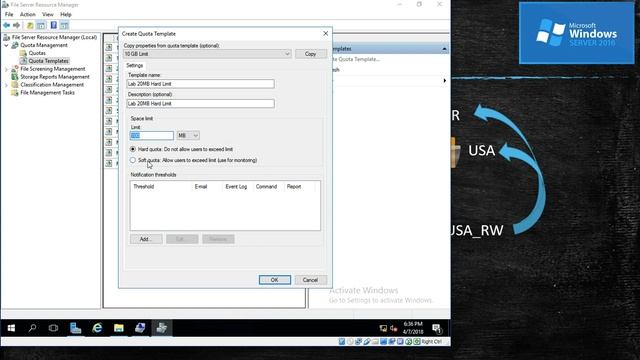The width and height of the screenshot is (640, 360).
Task: Click the Forward arrow in the toolbar
Action: click(x=16, y=25)
